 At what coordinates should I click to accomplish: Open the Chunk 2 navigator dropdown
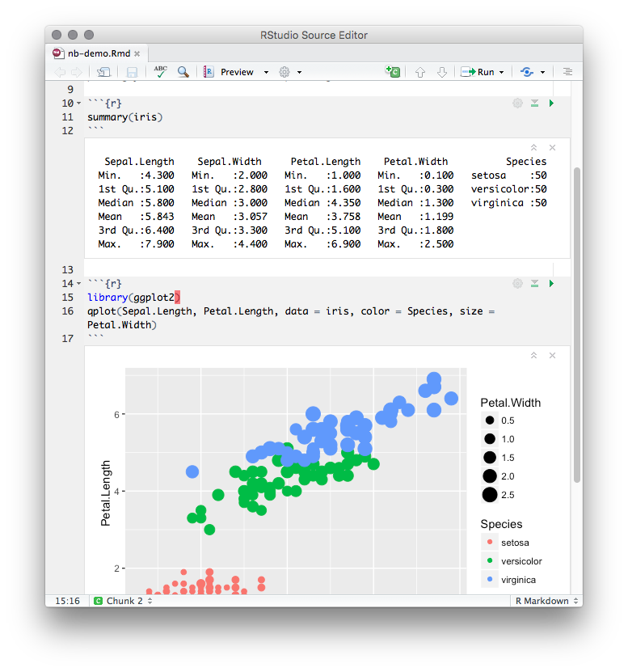tap(124, 601)
